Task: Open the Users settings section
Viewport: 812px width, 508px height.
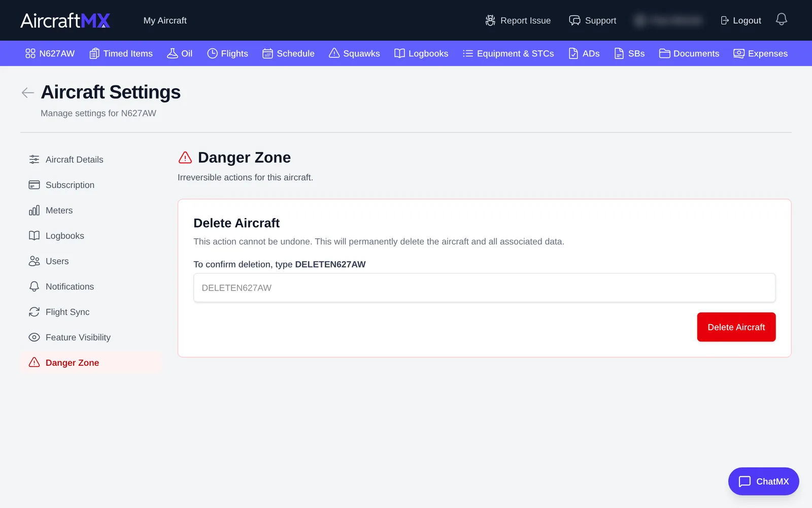Action: 91,261
